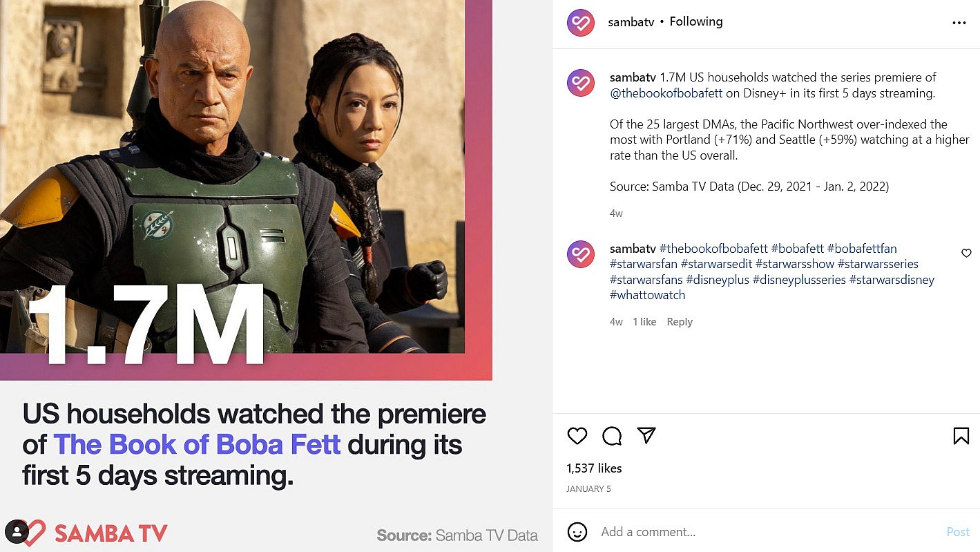Viewport: 980px width, 552px height.
Task: Save post with the bookmark icon
Action: click(961, 436)
